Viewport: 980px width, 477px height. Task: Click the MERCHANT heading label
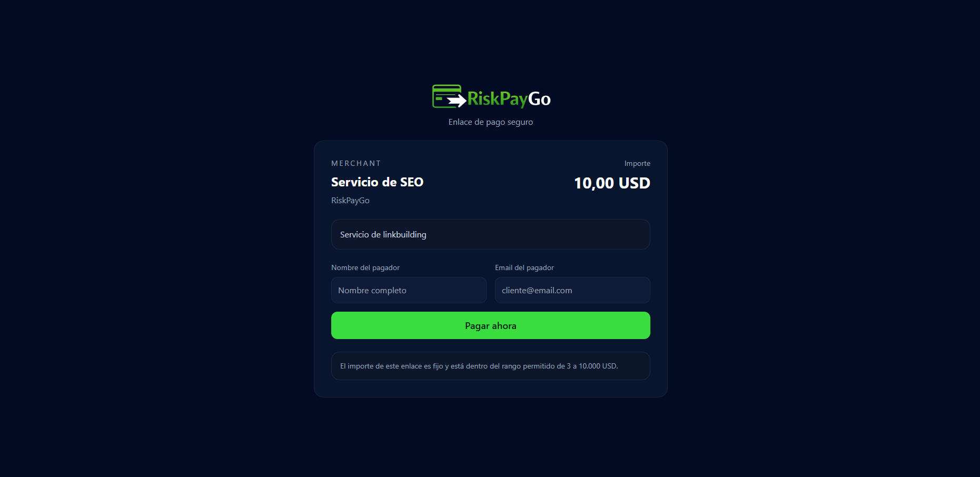click(356, 164)
